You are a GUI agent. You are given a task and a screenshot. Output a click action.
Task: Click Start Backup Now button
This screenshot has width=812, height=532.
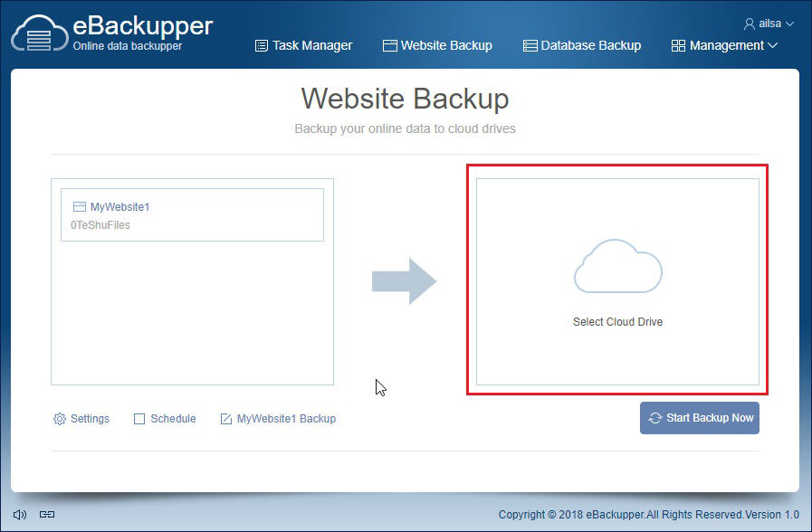[700, 418]
